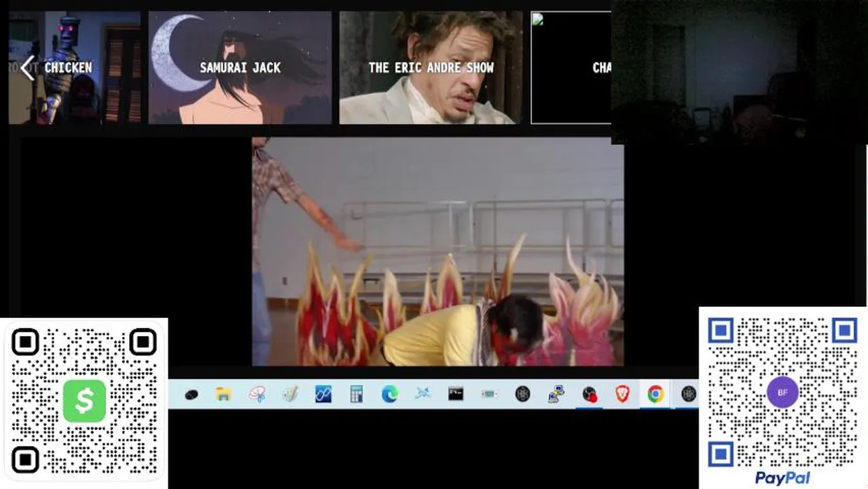Click the PayPal logo text
Viewport: 868px width, 489px height.
(782, 478)
